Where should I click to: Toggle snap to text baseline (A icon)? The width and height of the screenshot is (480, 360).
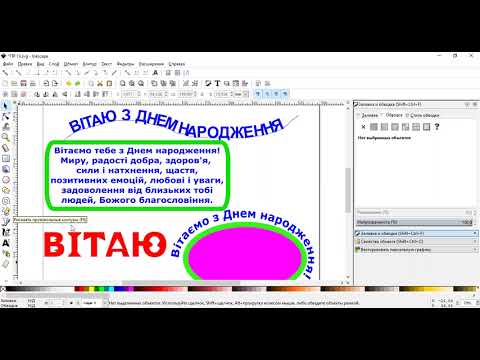(155, 73)
